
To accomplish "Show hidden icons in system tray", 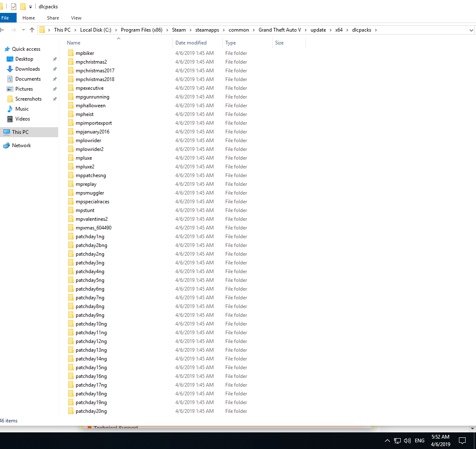I will 387,441.
